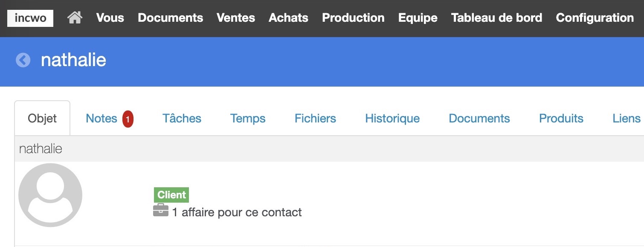Go back using the blue arrow icon
This screenshot has width=644, height=247.
[x=23, y=60]
